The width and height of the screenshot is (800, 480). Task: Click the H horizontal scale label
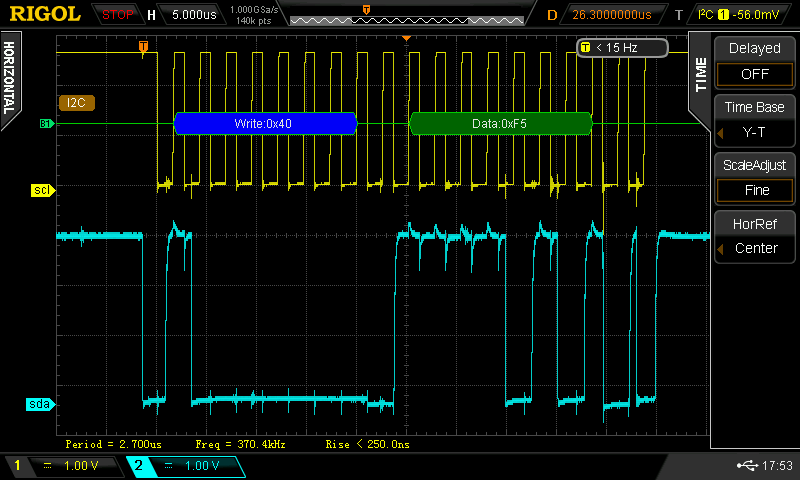point(152,15)
